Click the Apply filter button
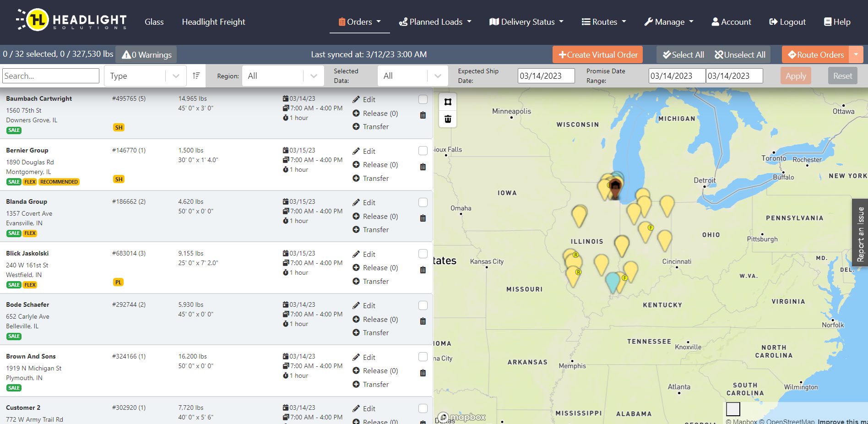This screenshot has height=424, width=868. (796, 76)
